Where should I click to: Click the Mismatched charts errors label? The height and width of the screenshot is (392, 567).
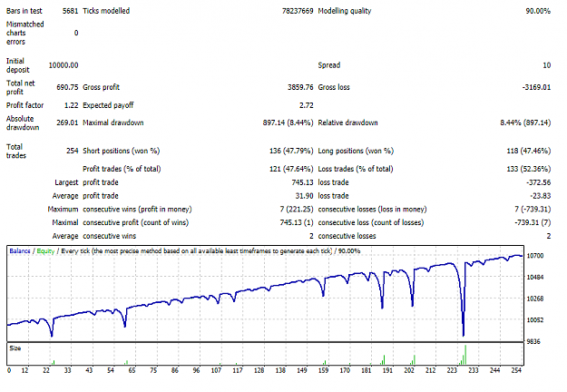pyautogui.click(x=25, y=33)
